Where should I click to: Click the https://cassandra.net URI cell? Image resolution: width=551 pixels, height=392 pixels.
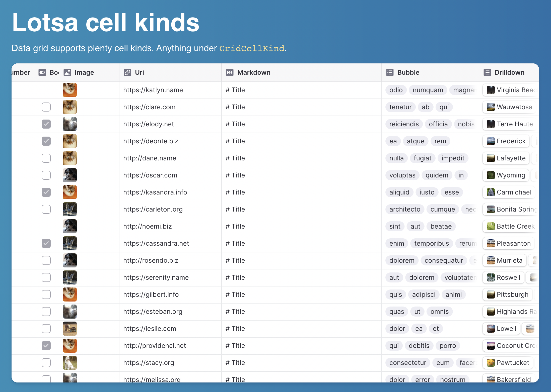[x=156, y=243]
